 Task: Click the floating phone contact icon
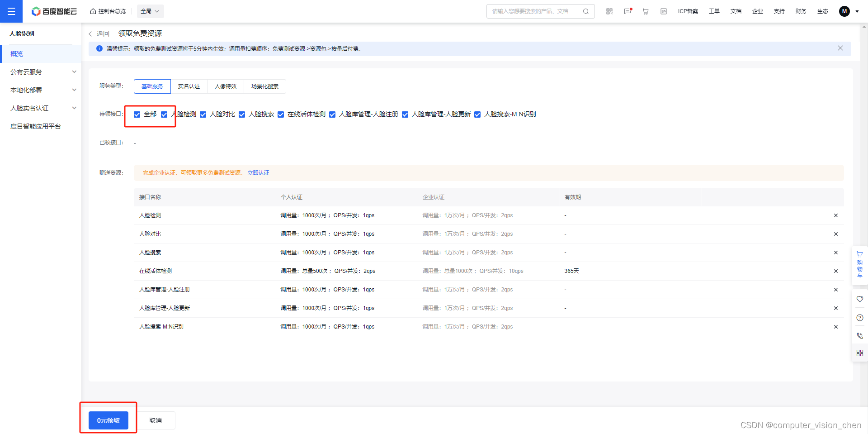860,336
